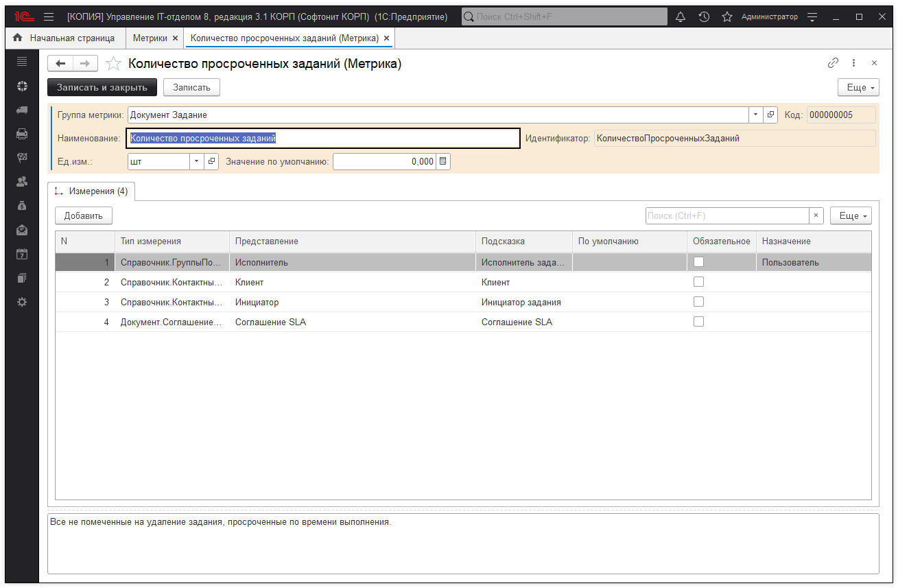The height and width of the screenshot is (588, 898).
Task: Toggle required checkbox for Клиент row
Action: pos(698,282)
